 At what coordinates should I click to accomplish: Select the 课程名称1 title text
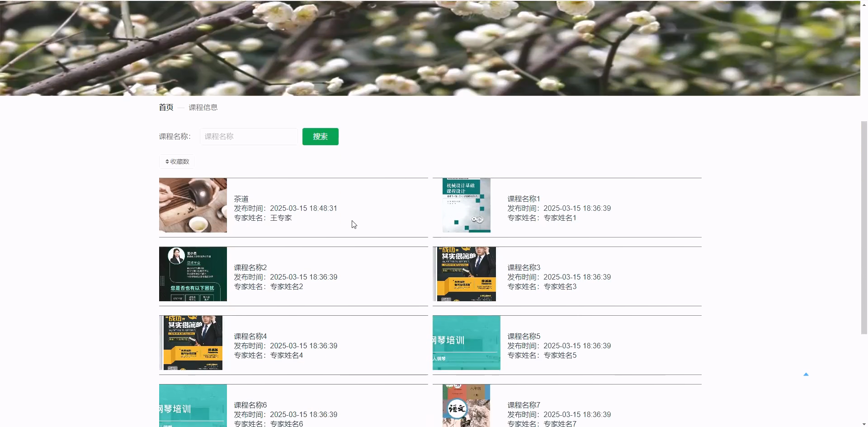pos(524,199)
